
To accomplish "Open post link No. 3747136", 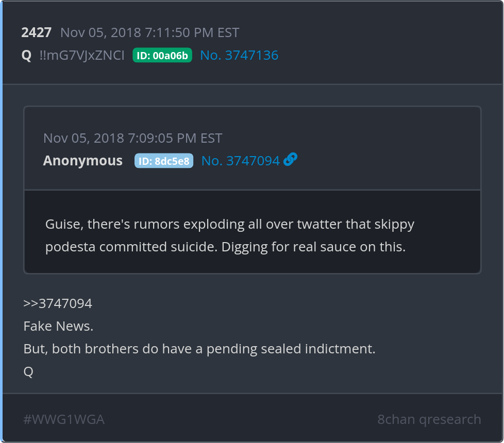I will pyautogui.click(x=239, y=55).
